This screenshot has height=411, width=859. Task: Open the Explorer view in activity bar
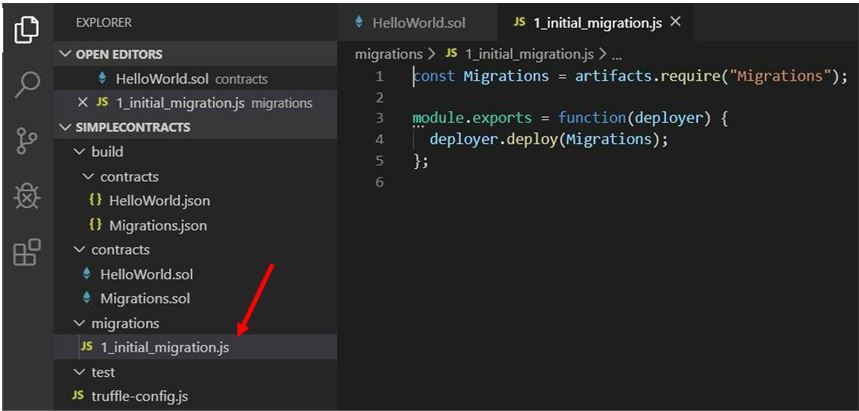(x=27, y=31)
